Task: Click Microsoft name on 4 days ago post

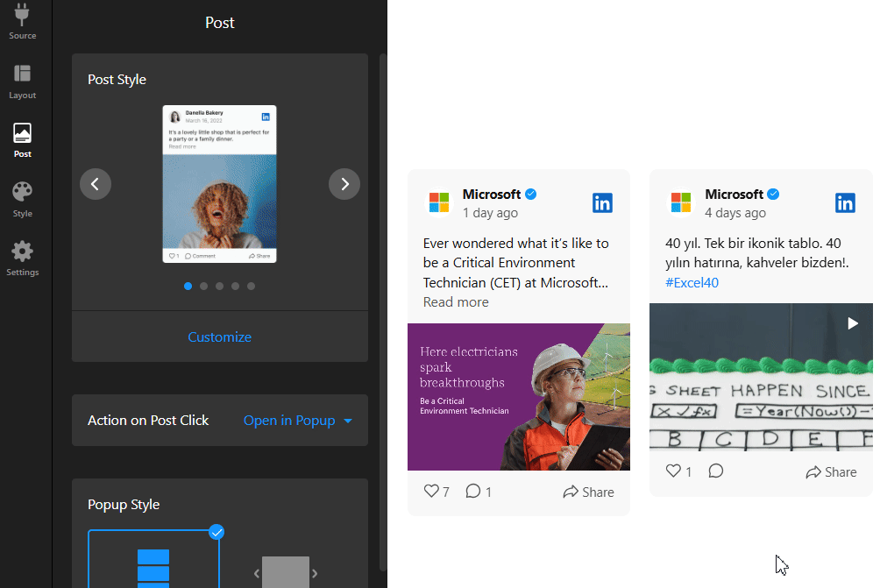Action: point(735,195)
